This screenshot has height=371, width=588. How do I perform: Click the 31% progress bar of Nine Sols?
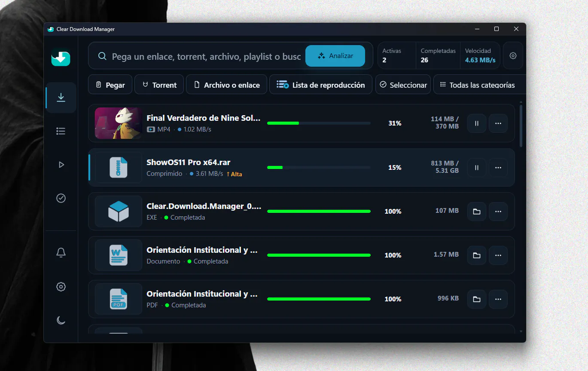319,123
